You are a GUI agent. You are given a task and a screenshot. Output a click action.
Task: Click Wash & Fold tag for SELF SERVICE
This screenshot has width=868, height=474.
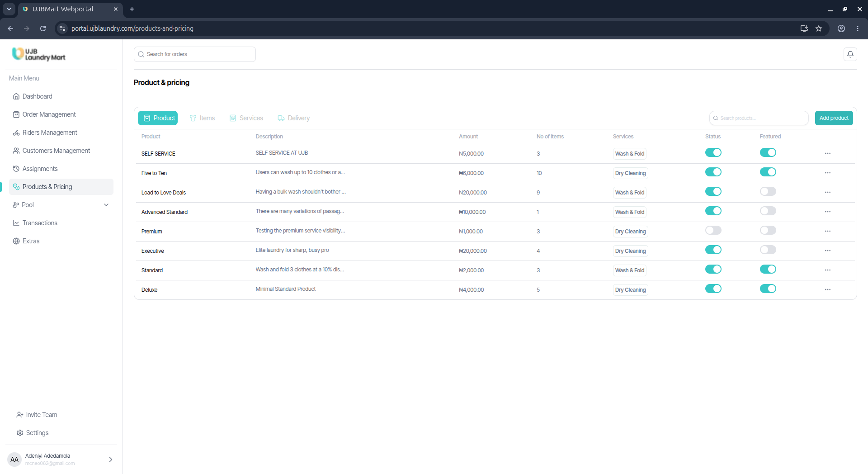point(629,154)
